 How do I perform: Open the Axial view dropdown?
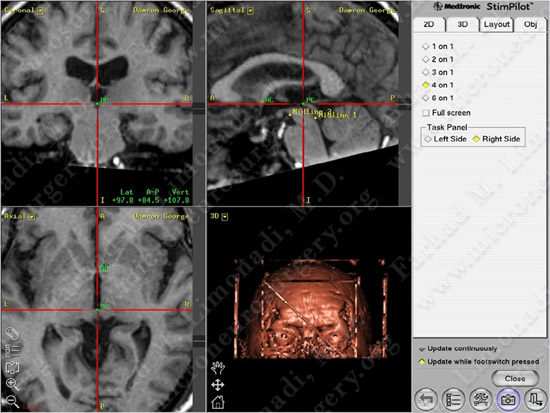click(x=32, y=217)
